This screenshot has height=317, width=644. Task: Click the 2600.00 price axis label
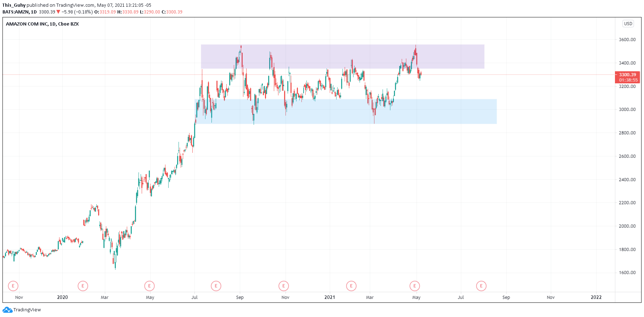[627, 156]
